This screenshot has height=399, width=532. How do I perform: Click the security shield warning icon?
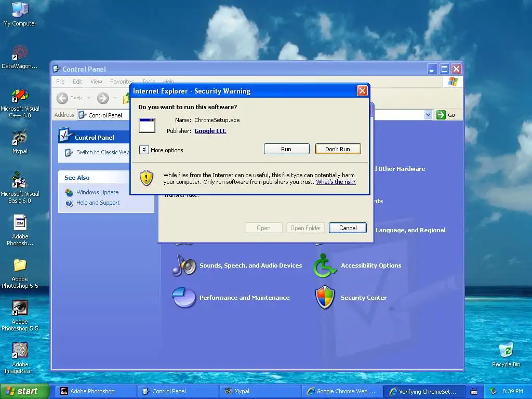pyautogui.click(x=146, y=178)
